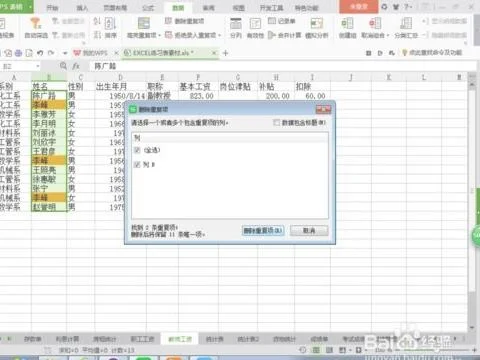Image resolution: width=480 pixels, height=360 pixels.
Task: Click the orange 未登录 login button
Action: coord(358,6)
